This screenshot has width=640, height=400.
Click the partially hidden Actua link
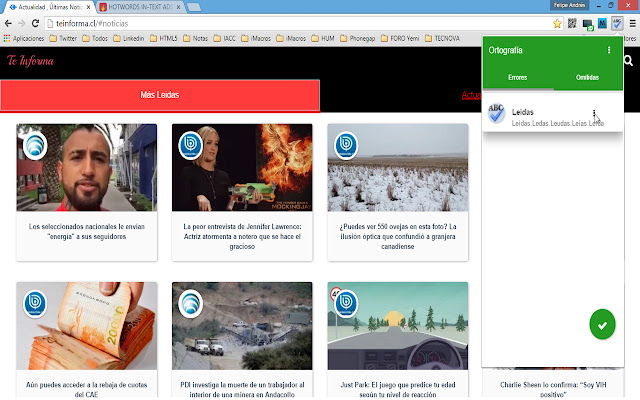(471, 95)
